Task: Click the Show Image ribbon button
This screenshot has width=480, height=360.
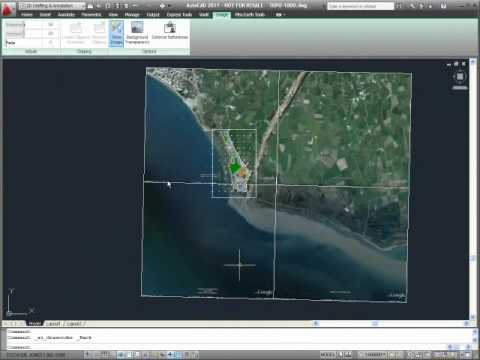Action: click(116, 33)
